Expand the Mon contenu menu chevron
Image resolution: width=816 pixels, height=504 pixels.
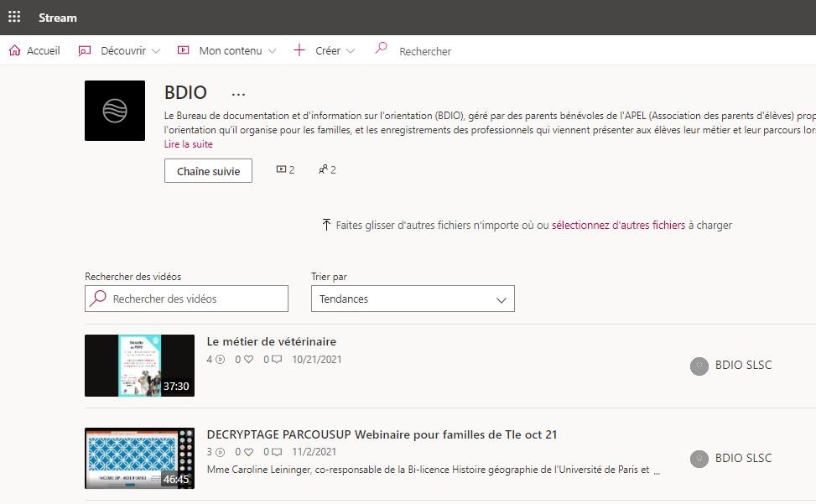(272, 51)
